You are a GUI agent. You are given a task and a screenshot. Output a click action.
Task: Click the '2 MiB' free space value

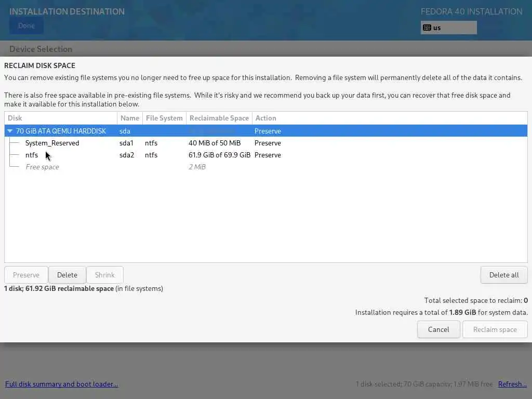(197, 167)
